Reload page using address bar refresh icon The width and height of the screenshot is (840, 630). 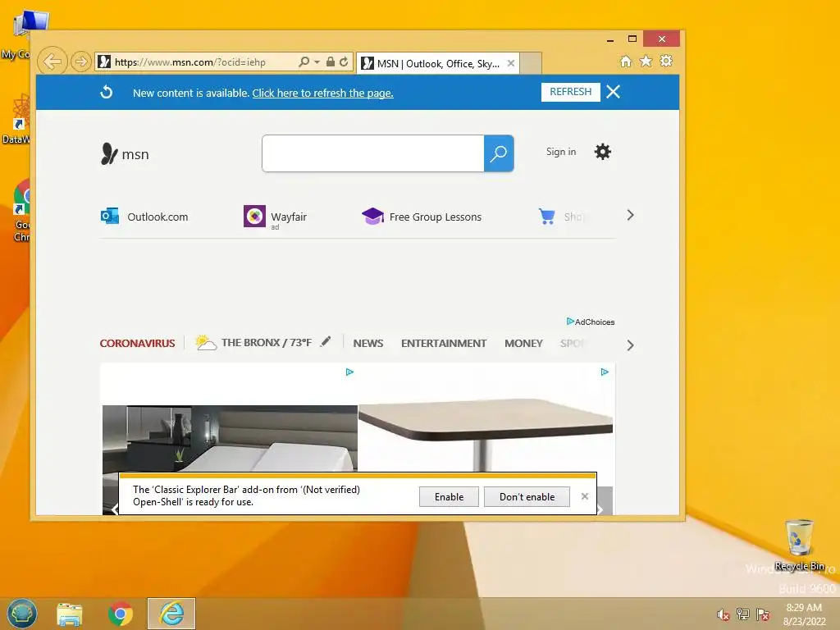(344, 62)
